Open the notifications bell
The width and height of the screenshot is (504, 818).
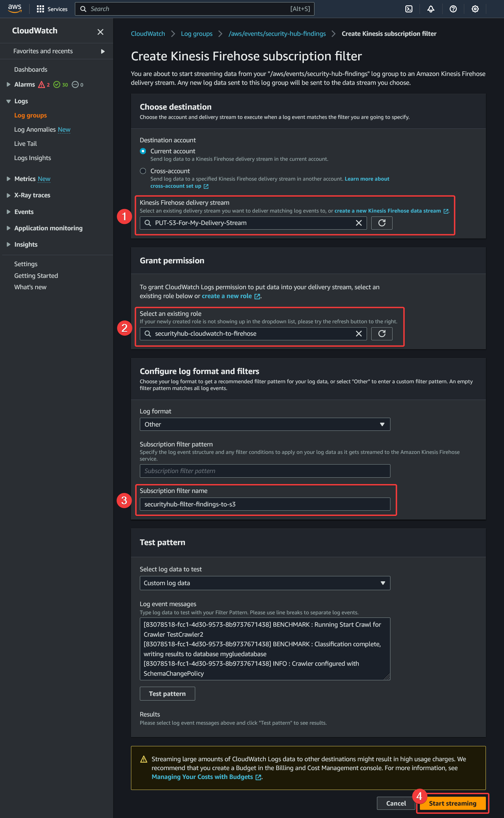[x=431, y=9]
